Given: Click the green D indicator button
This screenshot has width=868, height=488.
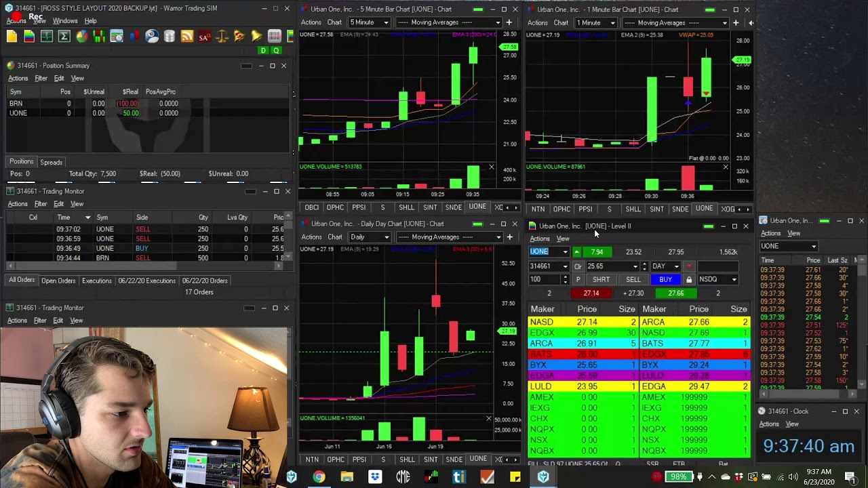Looking at the screenshot, I should pos(263,51).
